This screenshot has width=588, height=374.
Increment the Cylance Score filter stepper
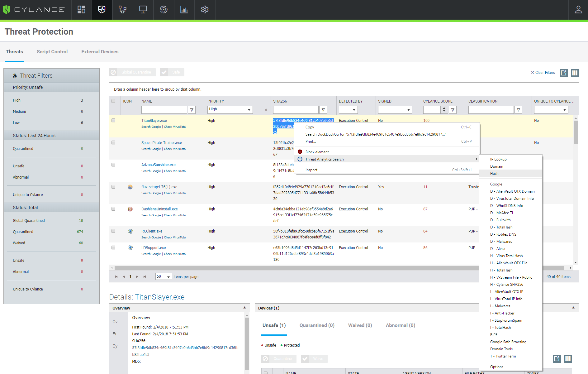(444, 108)
